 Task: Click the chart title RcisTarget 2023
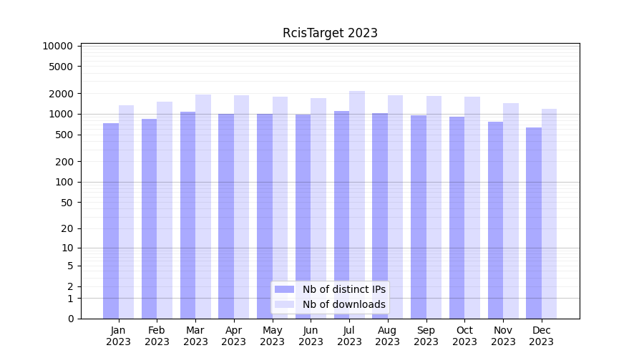(x=330, y=33)
